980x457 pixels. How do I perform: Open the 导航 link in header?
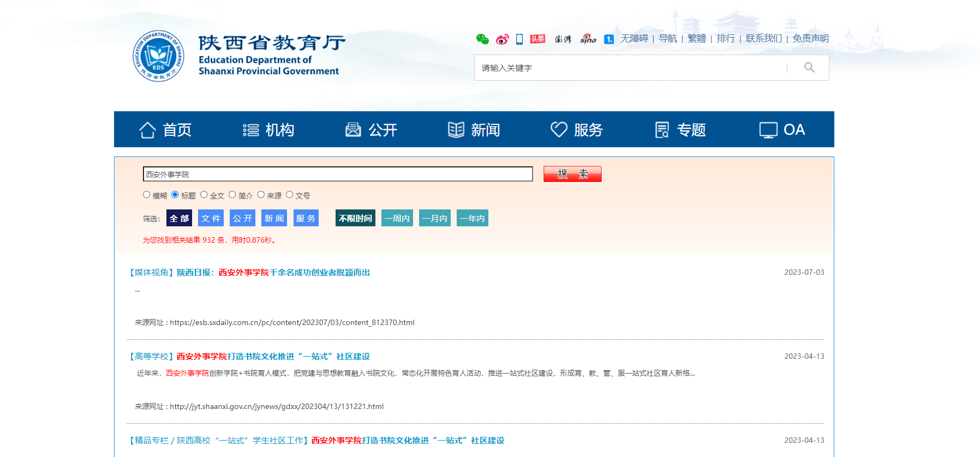click(667, 38)
